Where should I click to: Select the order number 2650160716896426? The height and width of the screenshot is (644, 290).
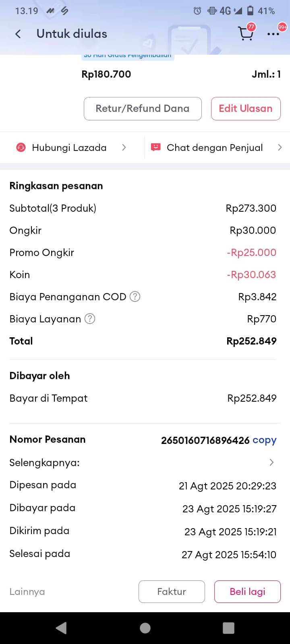[205, 440]
